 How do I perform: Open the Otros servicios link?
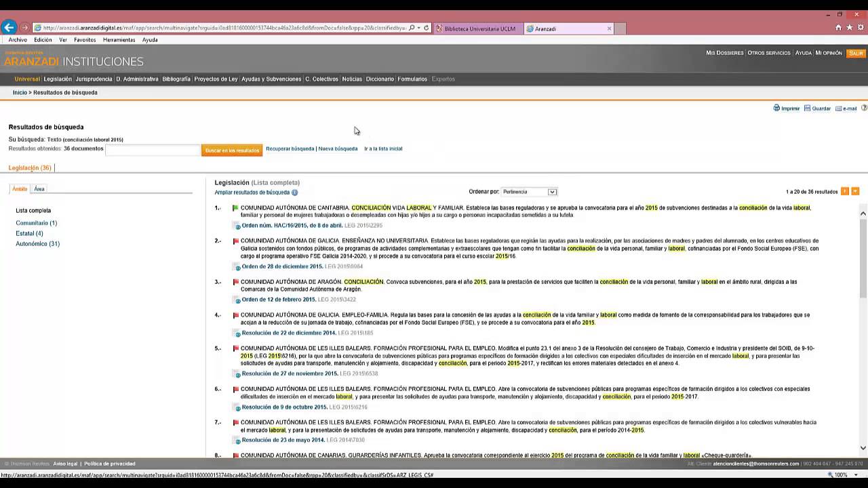coord(769,53)
